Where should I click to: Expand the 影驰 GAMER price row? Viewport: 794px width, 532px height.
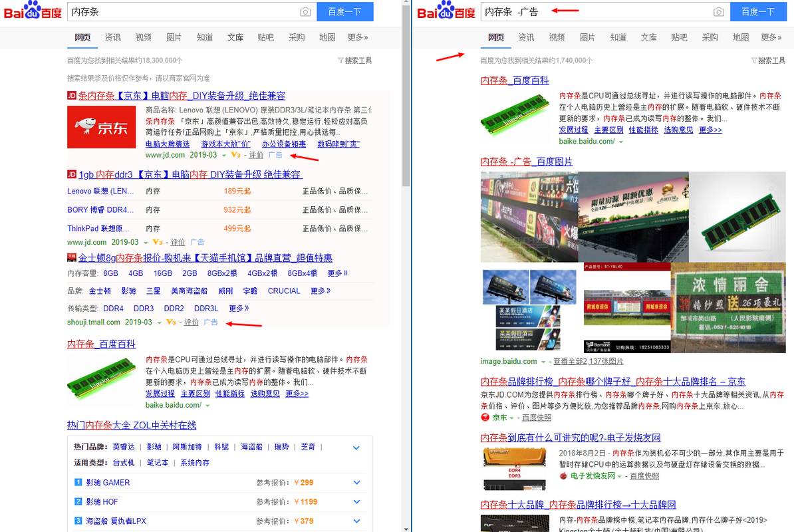[356, 483]
